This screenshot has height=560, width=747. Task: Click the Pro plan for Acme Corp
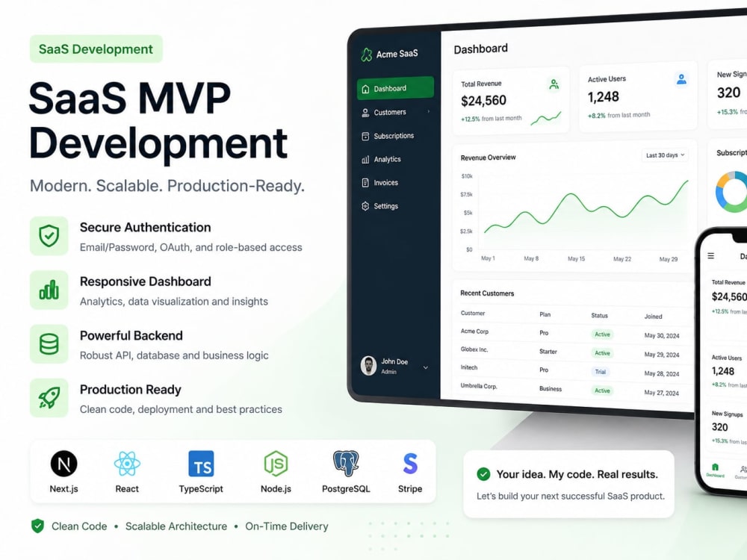tap(544, 333)
